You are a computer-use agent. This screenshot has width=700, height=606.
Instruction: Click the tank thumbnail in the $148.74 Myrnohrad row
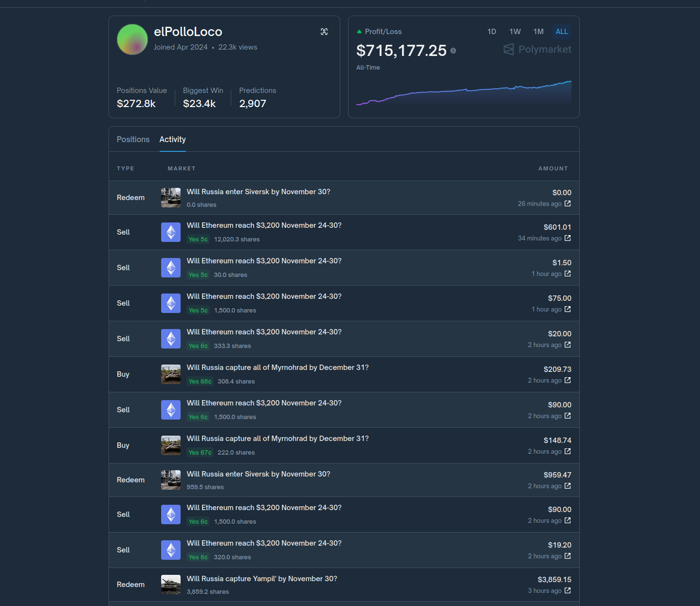coord(171,445)
